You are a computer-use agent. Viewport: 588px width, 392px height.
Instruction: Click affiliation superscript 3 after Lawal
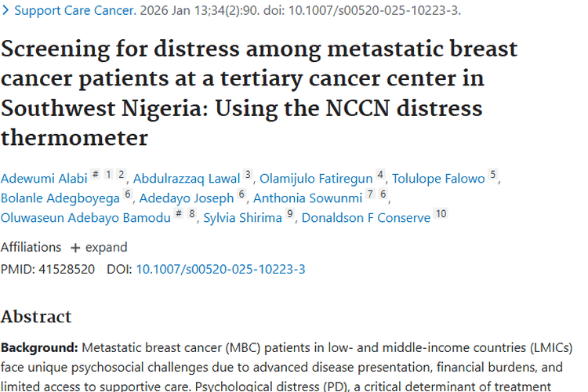pyautogui.click(x=249, y=176)
